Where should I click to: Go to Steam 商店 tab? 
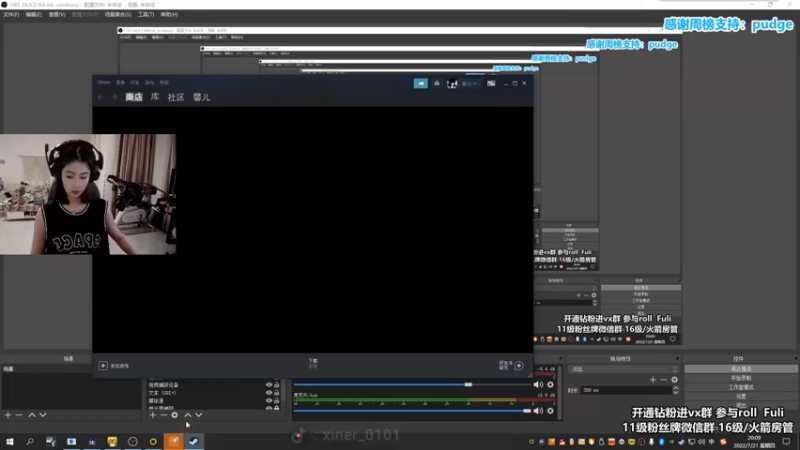click(x=134, y=97)
